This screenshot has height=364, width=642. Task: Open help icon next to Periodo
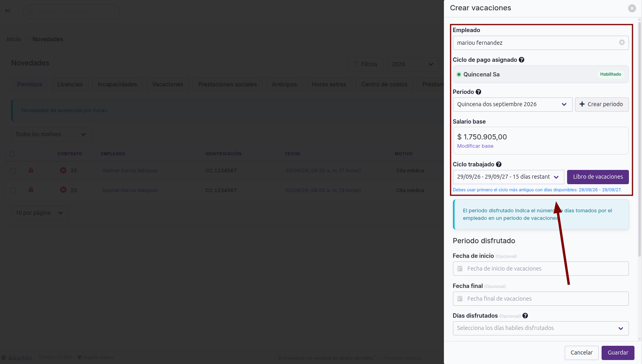click(x=478, y=92)
